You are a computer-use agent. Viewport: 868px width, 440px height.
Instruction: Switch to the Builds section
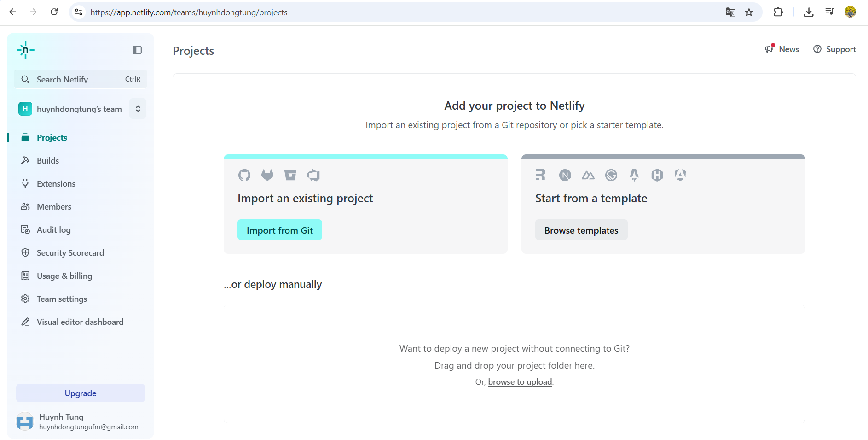point(47,160)
